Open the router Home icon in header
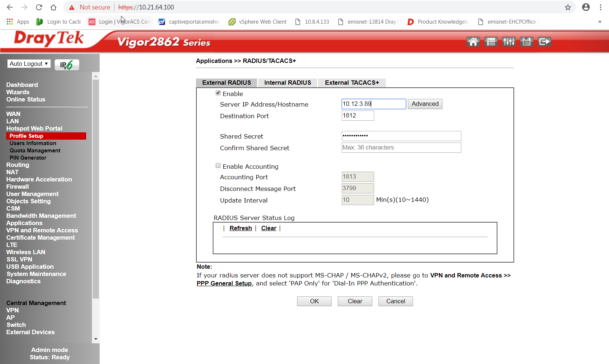The width and height of the screenshot is (609, 364). click(x=473, y=42)
